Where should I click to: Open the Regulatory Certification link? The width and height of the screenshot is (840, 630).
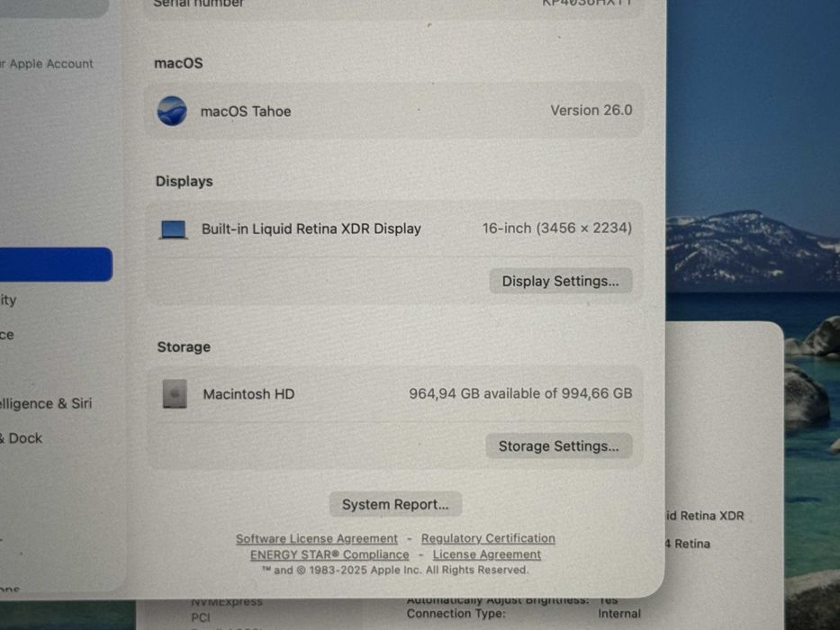coord(488,538)
